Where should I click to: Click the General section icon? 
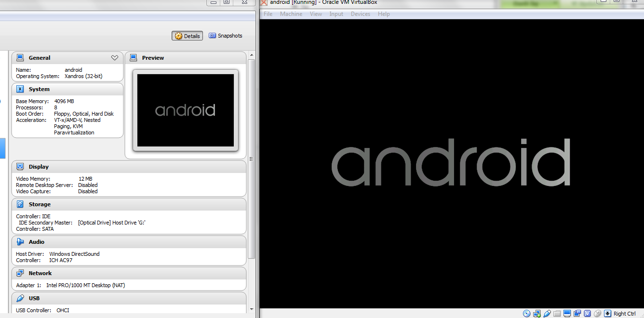click(x=20, y=58)
